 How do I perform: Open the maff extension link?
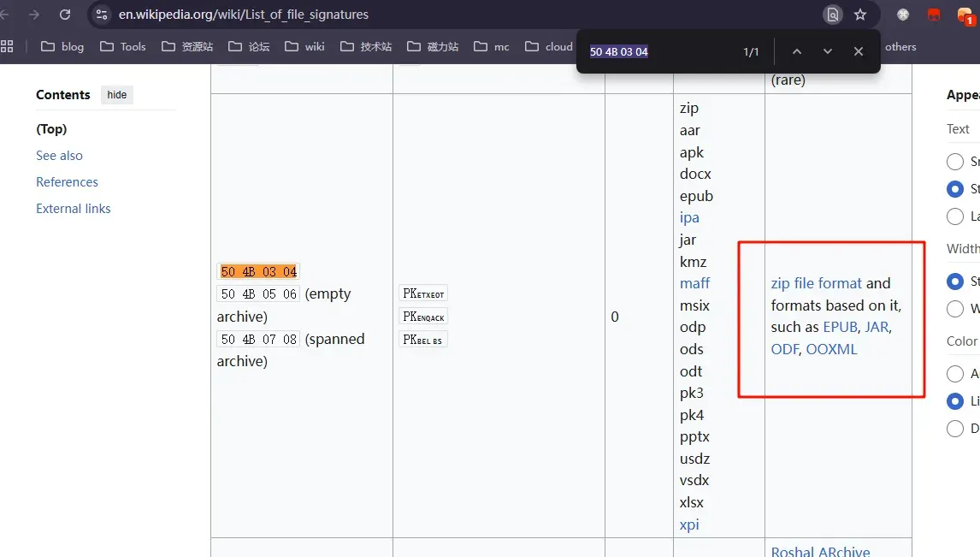695,284
